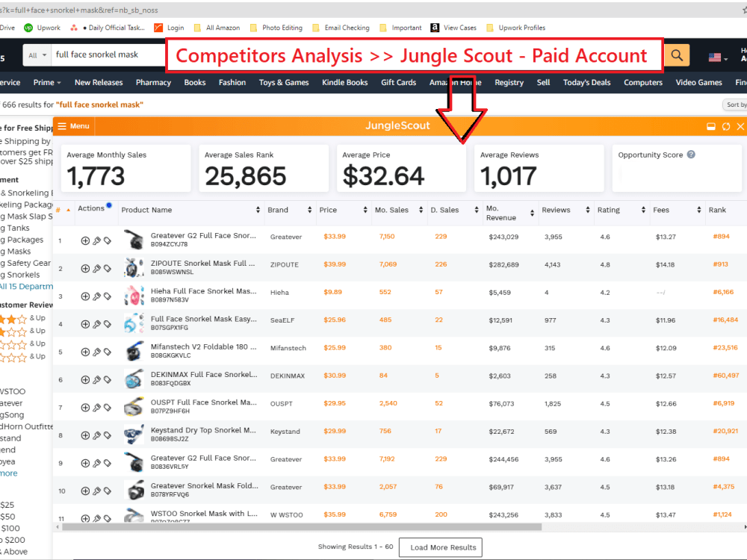Screen dimensions: 747x560
Task: Click Keystand Dry Top Snorkel thumbnail
Action: click(x=134, y=435)
